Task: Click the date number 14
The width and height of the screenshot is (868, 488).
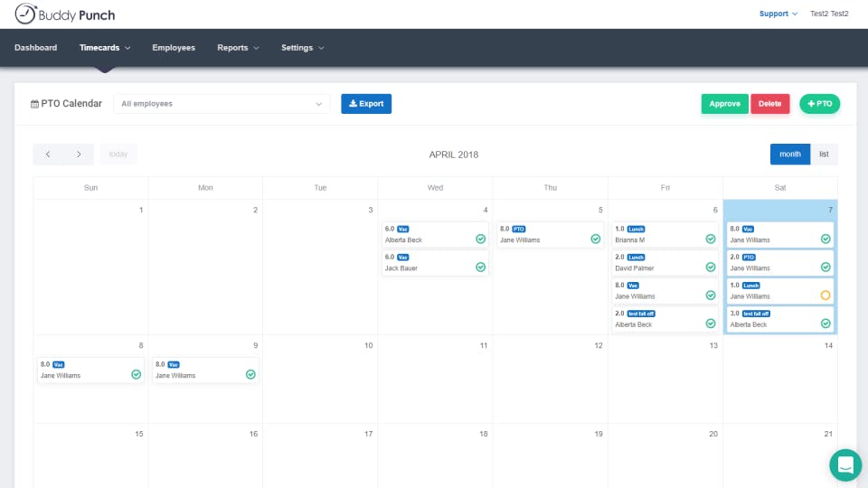Action: coord(828,346)
